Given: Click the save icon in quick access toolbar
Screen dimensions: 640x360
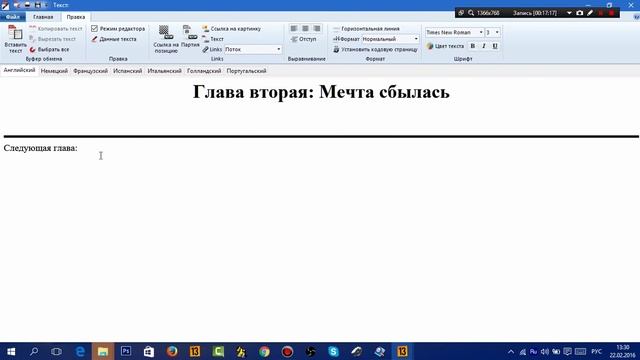Looking at the screenshot, I should click(38, 5).
